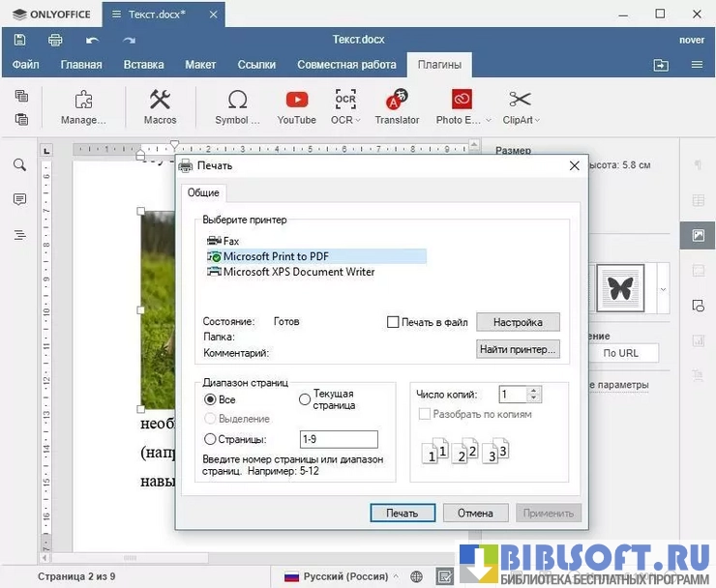The height and width of the screenshot is (588, 716).
Task: Open the wrapping style dropdown arrow
Action: tap(663, 288)
